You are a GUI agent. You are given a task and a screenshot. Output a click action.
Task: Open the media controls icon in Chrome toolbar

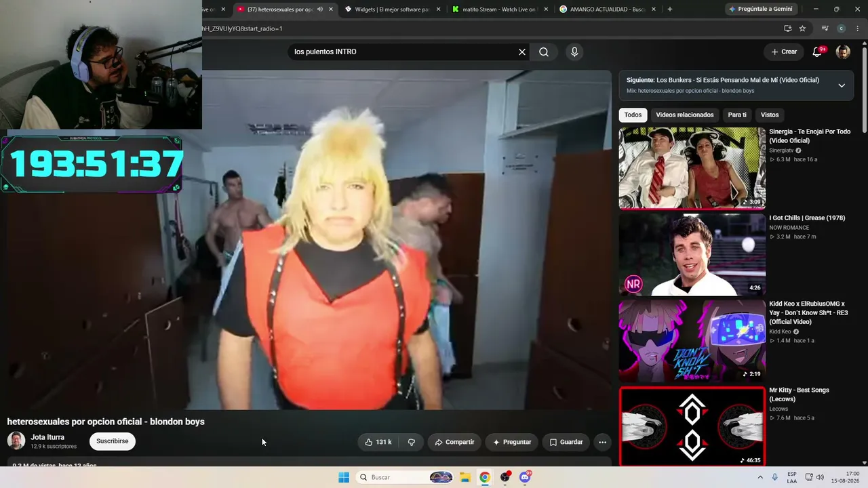(x=825, y=28)
